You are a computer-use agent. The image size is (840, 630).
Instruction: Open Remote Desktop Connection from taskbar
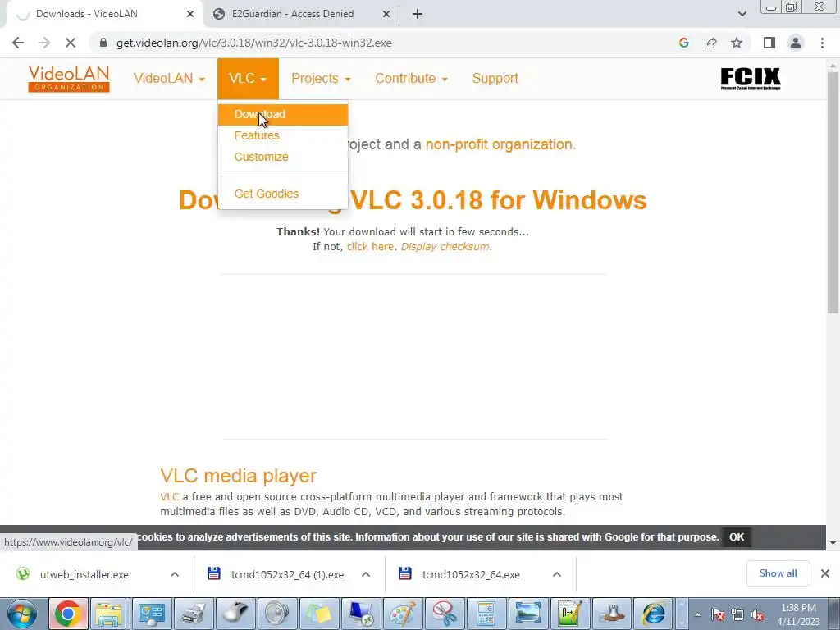tap(361, 614)
